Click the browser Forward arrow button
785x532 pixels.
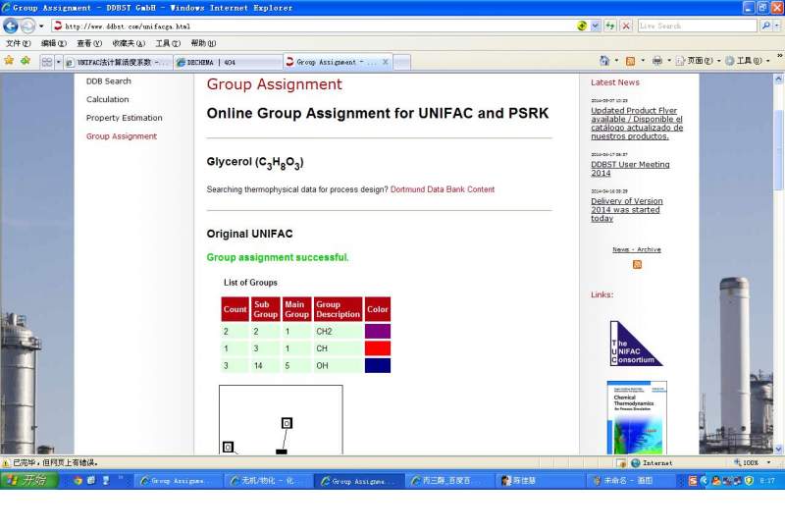(x=28, y=26)
